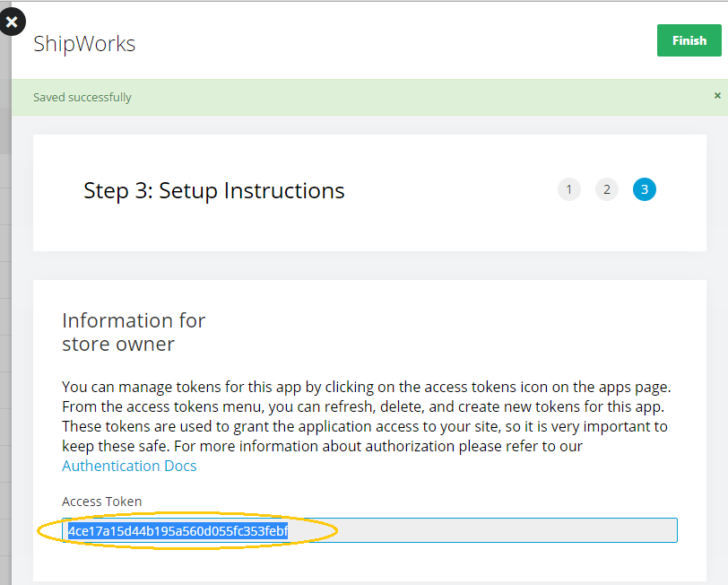Image resolution: width=728 pixels, height=585 pixels.
Task: Open the Authentication Docs link
Action: coord(129,466)
